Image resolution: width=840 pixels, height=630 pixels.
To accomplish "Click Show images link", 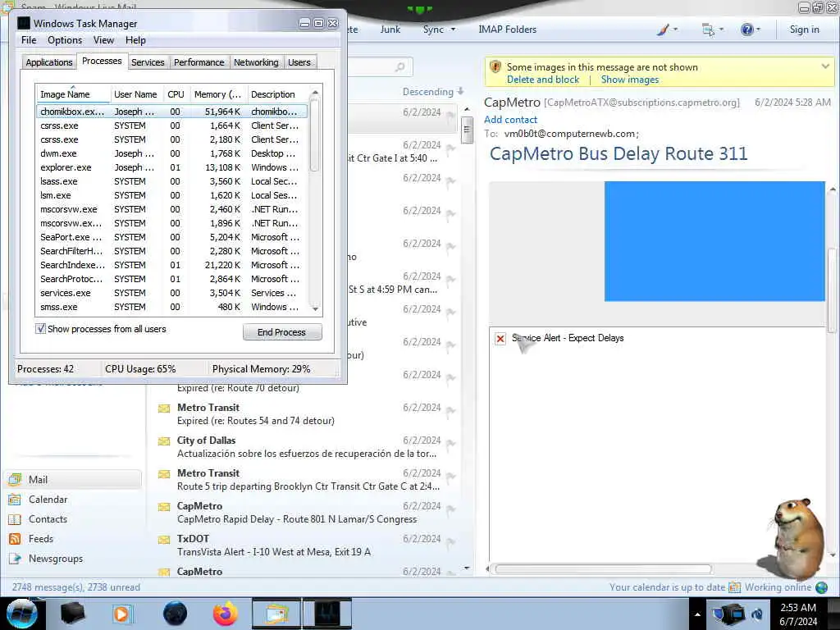I will tap(629, 80).
